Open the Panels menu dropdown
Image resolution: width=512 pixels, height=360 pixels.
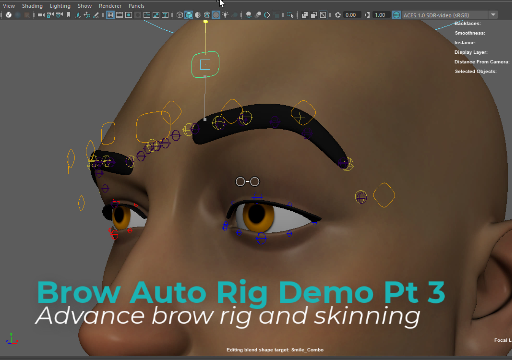tap(136, 6)
